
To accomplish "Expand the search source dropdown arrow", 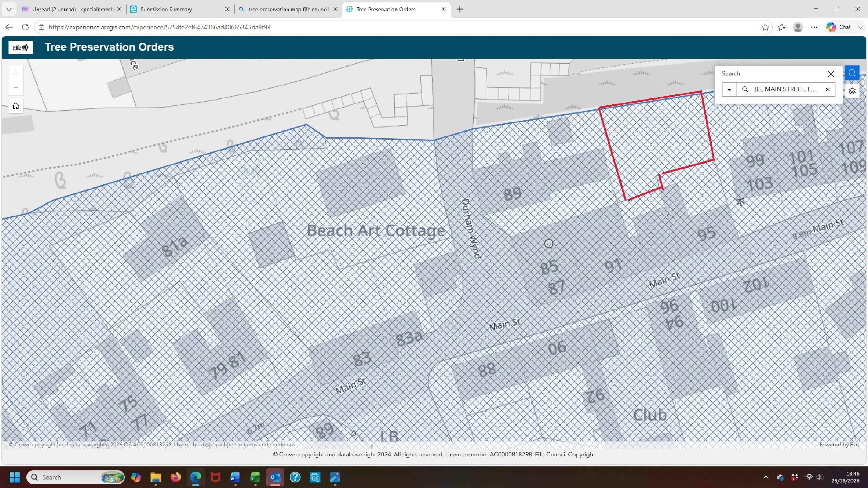I will (729, 89).
